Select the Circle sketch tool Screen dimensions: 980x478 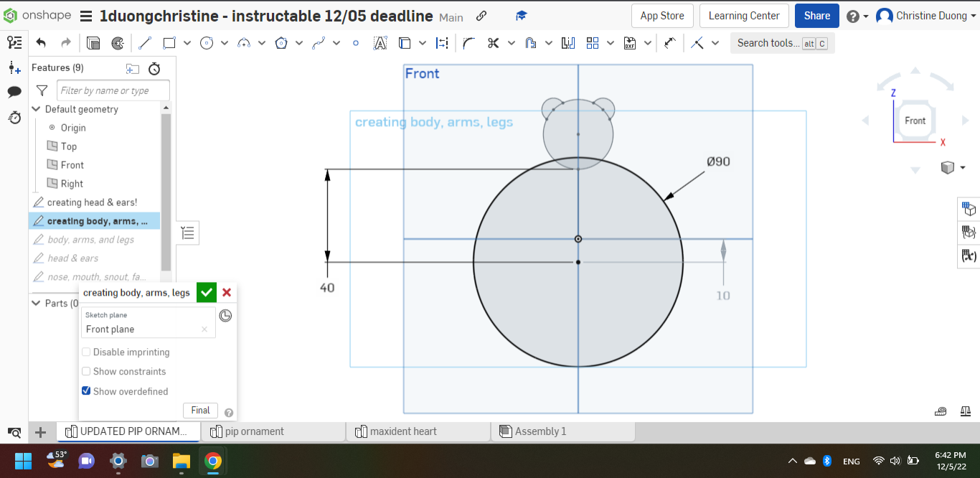[207, 43]
